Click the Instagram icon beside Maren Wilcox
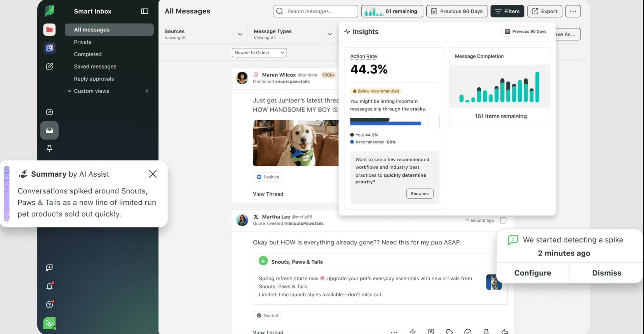Screen dimensions: 644x334 coord(256,75)
